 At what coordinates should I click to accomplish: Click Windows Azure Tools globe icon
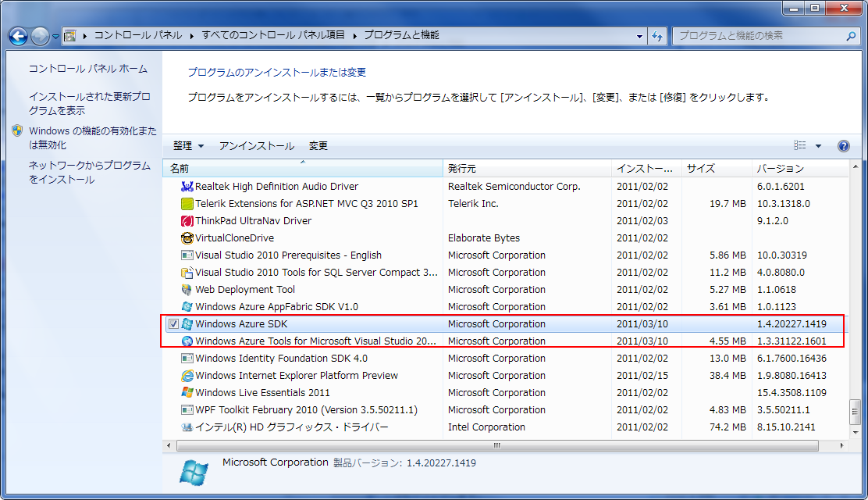(x=187, y=341)
